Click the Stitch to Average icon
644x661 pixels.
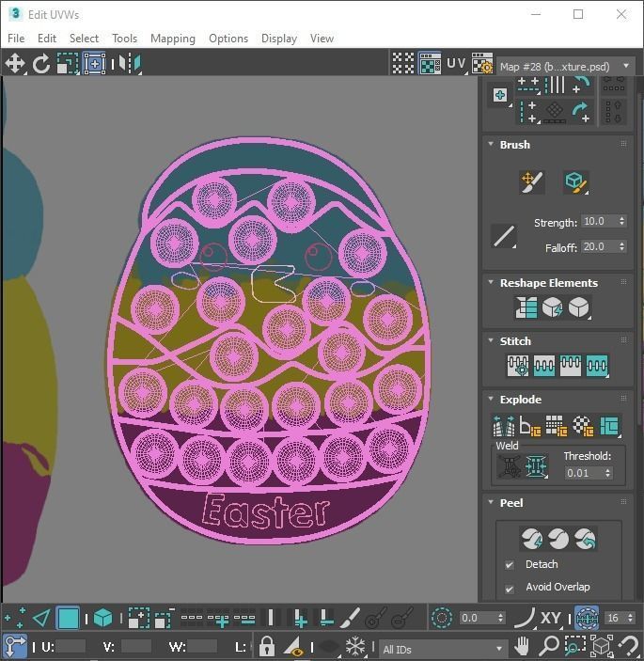544,366
